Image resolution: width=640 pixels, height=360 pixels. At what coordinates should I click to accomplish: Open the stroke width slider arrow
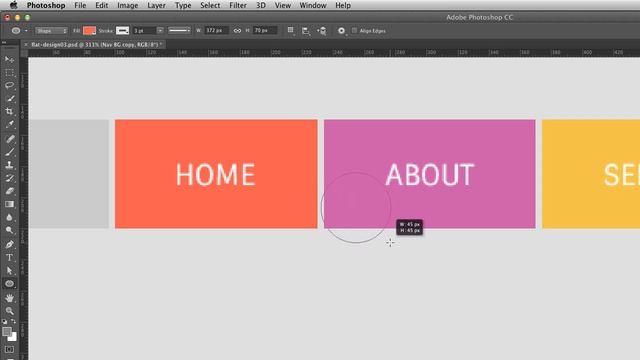(160, 31)
